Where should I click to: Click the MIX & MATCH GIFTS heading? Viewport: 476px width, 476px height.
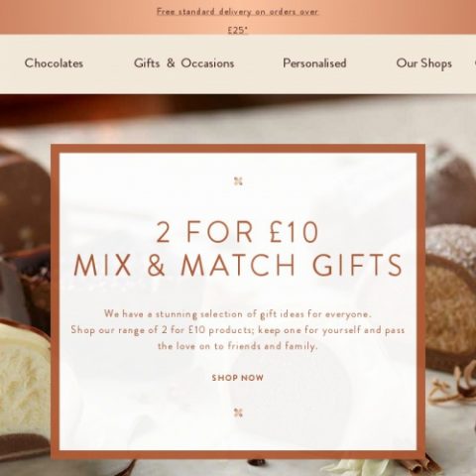point(238,265)
